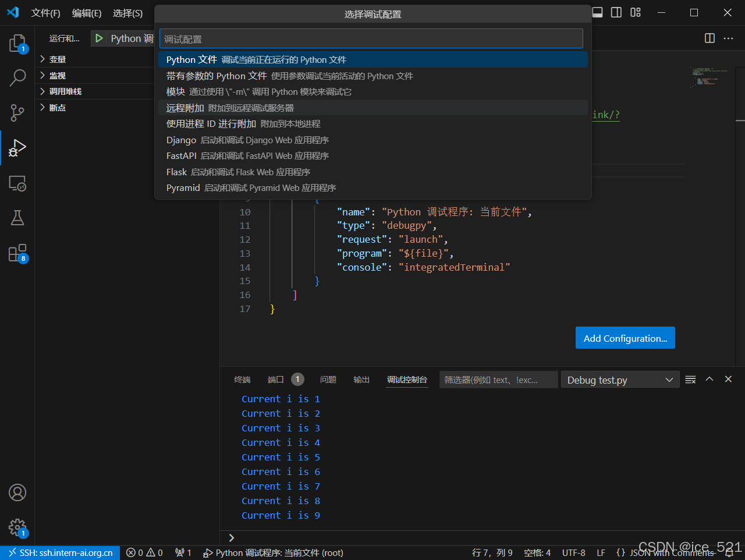Click the SSH remote indicator in status bar

(x=60, y=553)
